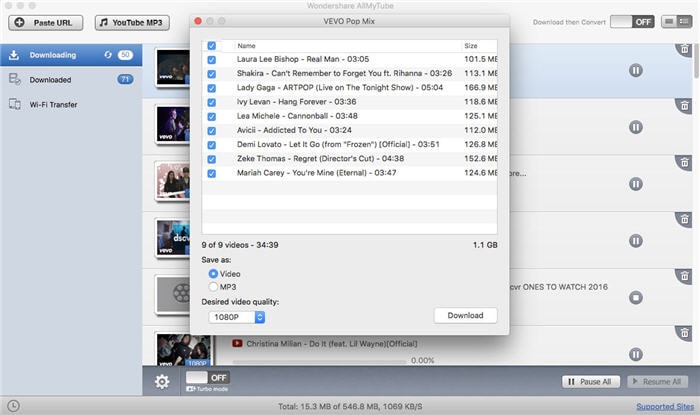Viewport: 700px width, 415px height.
Task: Uncheck Ivy Levan - Hang Forever checkbox
Action: (212, 103)
